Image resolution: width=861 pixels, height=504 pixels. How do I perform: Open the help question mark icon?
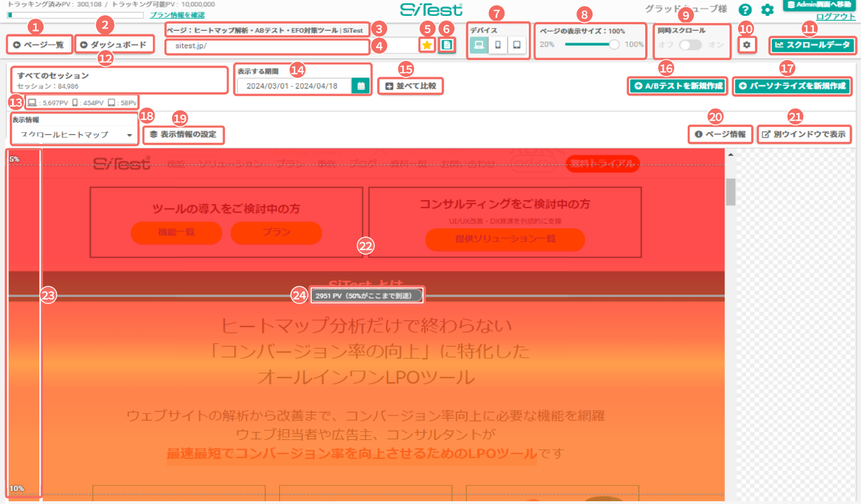click(745, 9)
